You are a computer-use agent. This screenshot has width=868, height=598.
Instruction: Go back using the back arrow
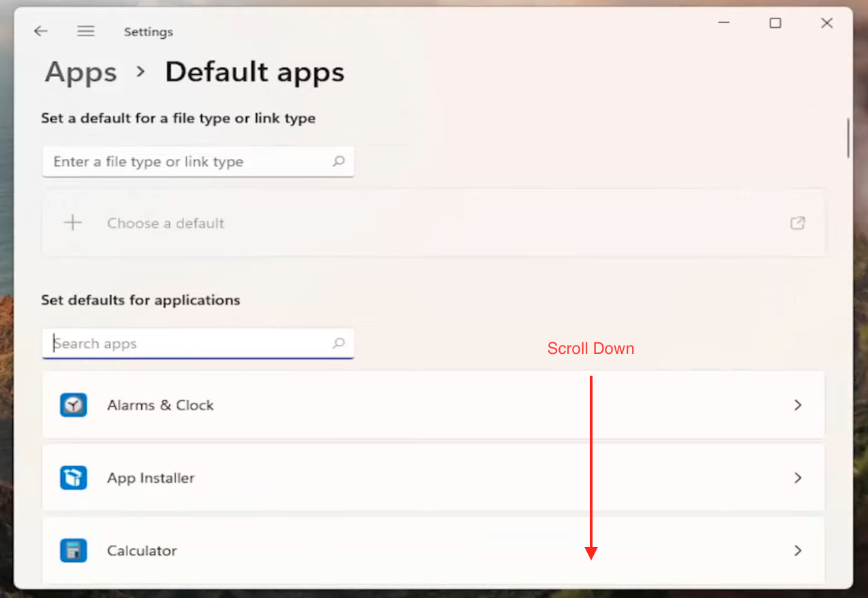(41, 31)
